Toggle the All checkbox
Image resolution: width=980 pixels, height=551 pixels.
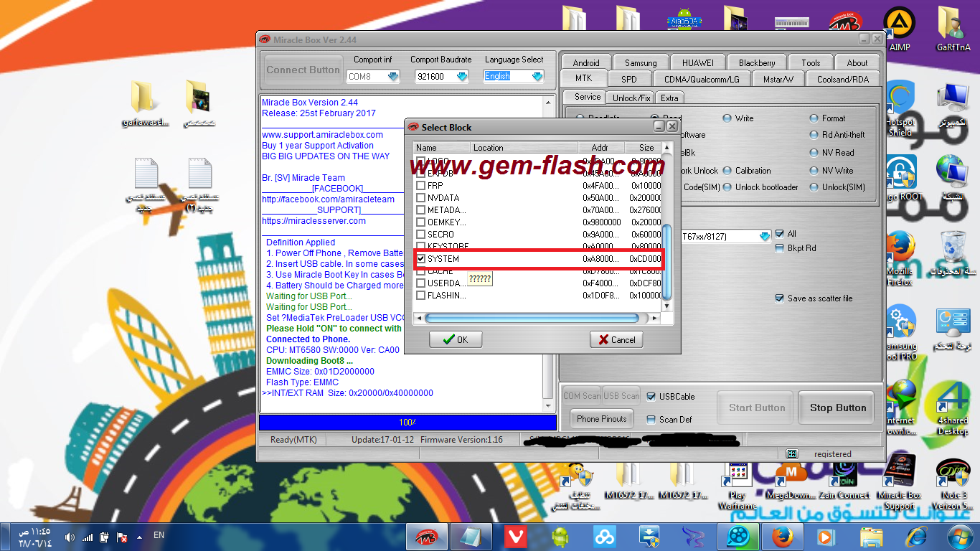pyautogui.click(x=780, y=234)
